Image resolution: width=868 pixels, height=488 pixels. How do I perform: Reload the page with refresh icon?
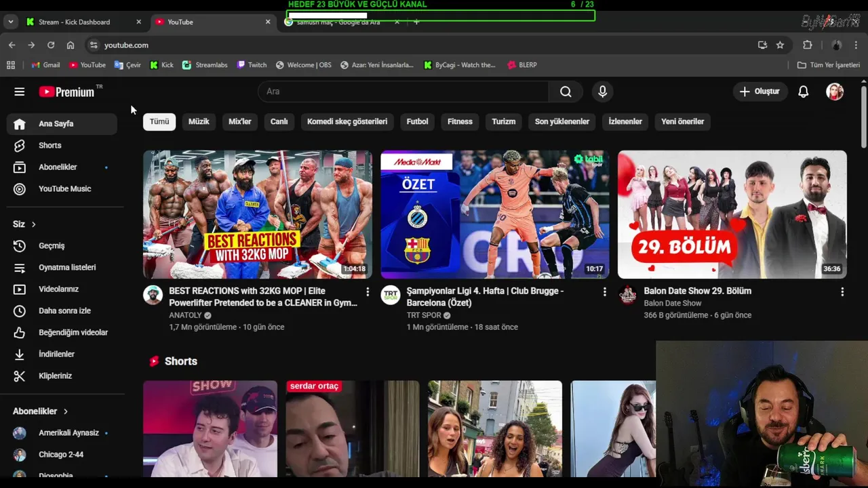[51, 45]
